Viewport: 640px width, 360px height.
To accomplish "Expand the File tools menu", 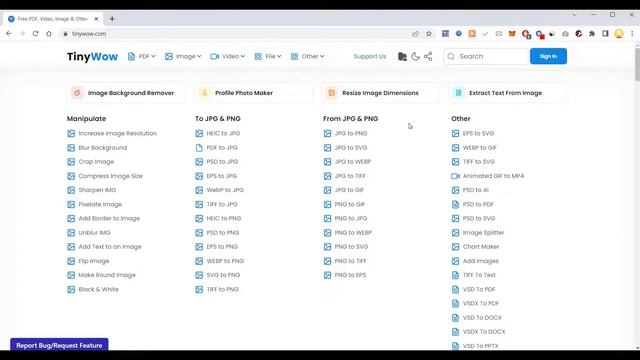I will (268, 56).
